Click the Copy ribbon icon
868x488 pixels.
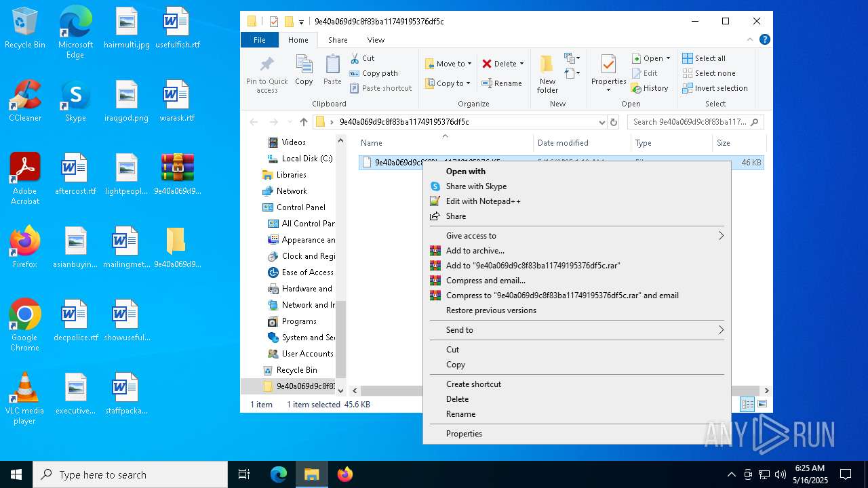click(304, 70)
